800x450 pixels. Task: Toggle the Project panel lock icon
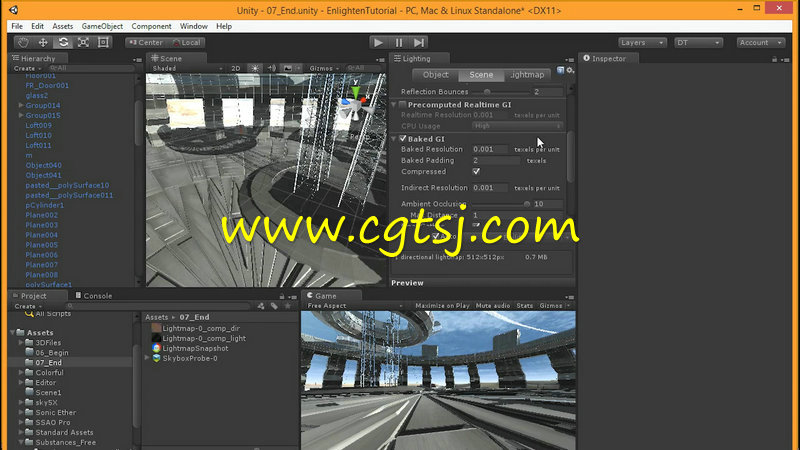[x=282, y=296]
